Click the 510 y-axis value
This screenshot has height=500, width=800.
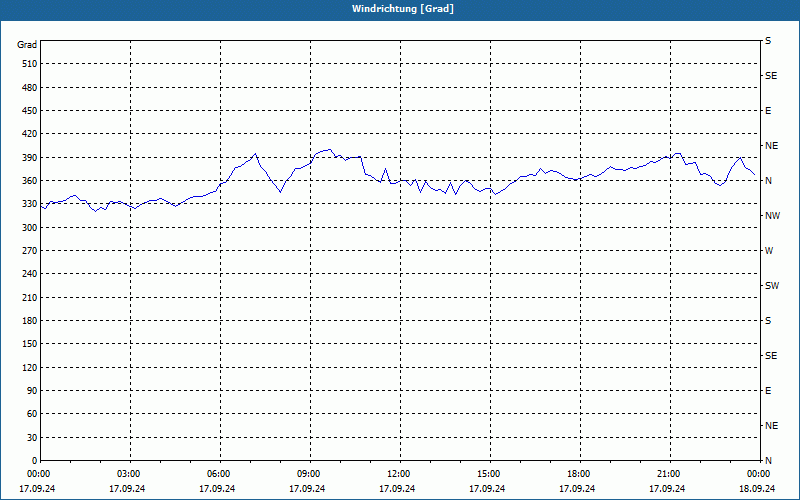[30, 64]
